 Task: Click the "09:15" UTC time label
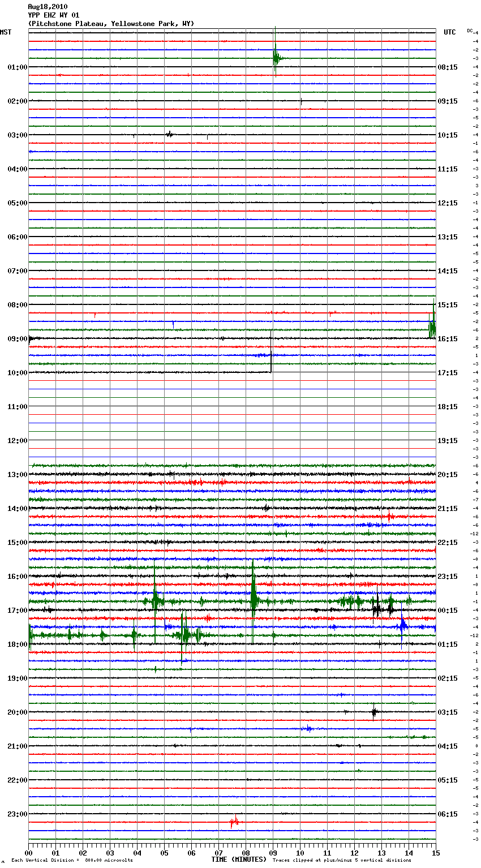pyautogui.click(x=448, y=101)
